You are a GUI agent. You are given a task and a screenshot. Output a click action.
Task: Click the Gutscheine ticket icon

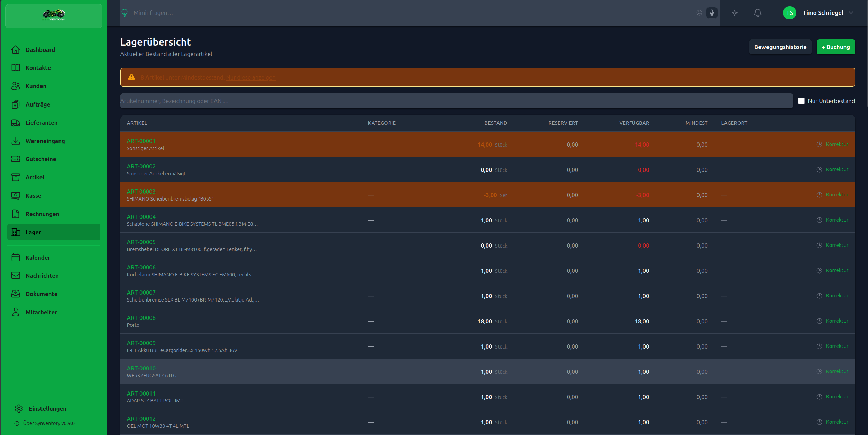(16, 159)
